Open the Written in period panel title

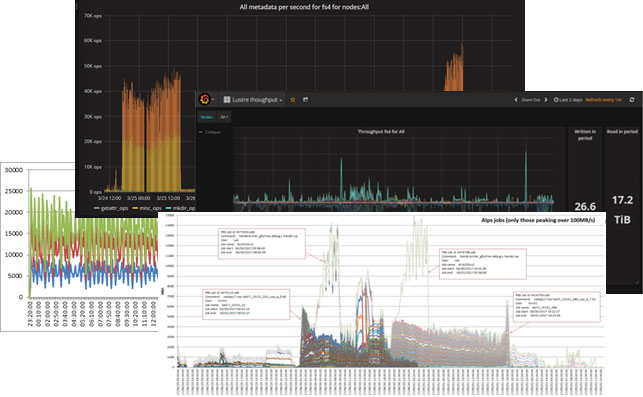coord(585,135)
